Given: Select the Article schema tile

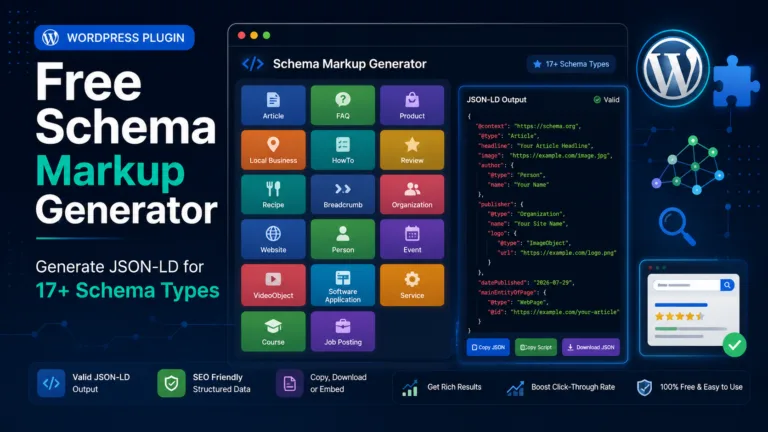Looking at the screenshot, I should [273, 105].
